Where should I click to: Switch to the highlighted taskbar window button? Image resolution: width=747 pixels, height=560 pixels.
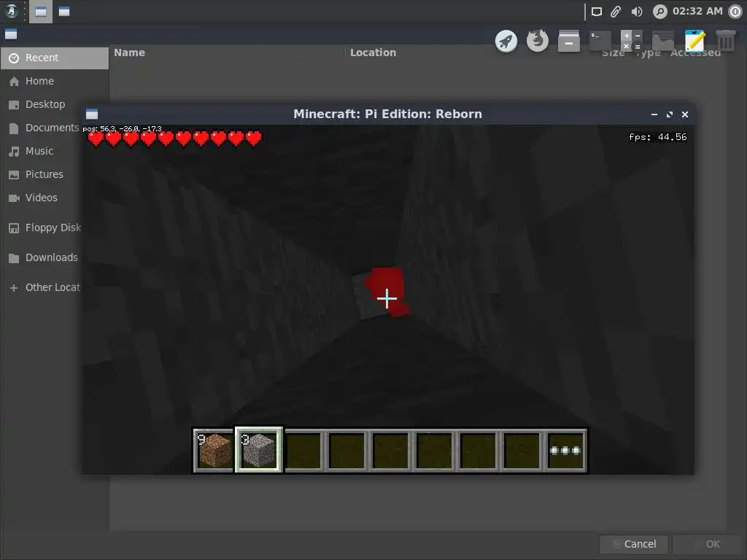coord(41,12)
